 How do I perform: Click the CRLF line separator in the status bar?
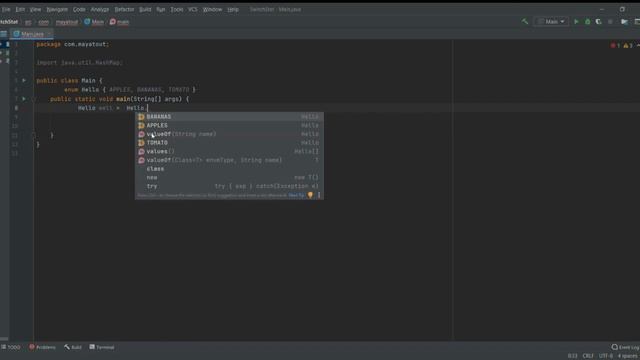coord(588,356)
